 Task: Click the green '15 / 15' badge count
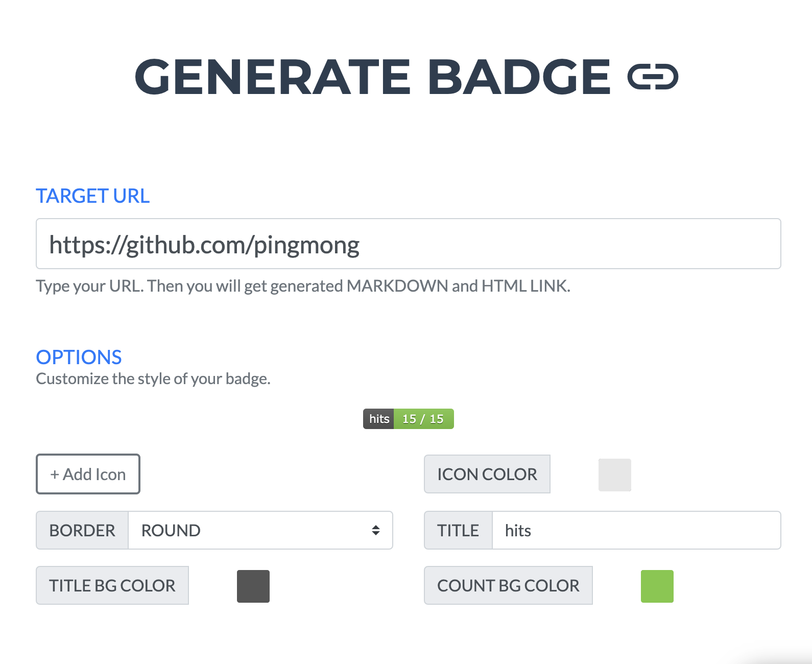423,419
